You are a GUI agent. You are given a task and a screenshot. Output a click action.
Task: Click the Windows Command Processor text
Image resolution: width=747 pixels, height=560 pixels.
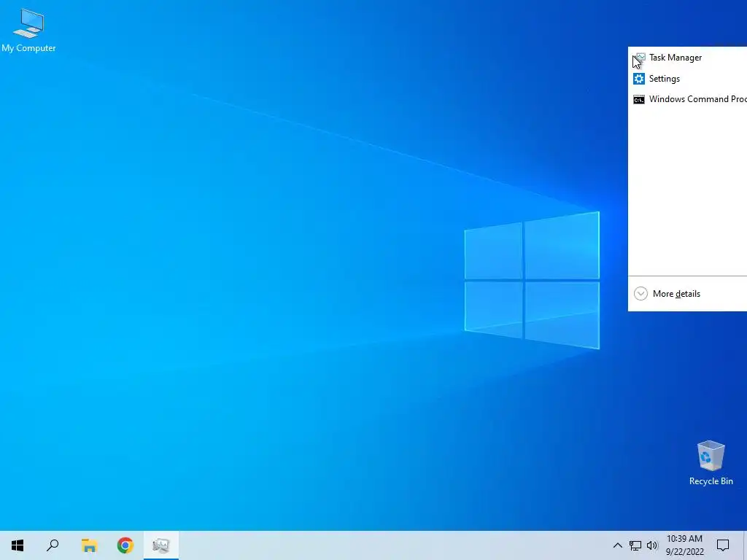pyautogui.click(x=697, y=99)
